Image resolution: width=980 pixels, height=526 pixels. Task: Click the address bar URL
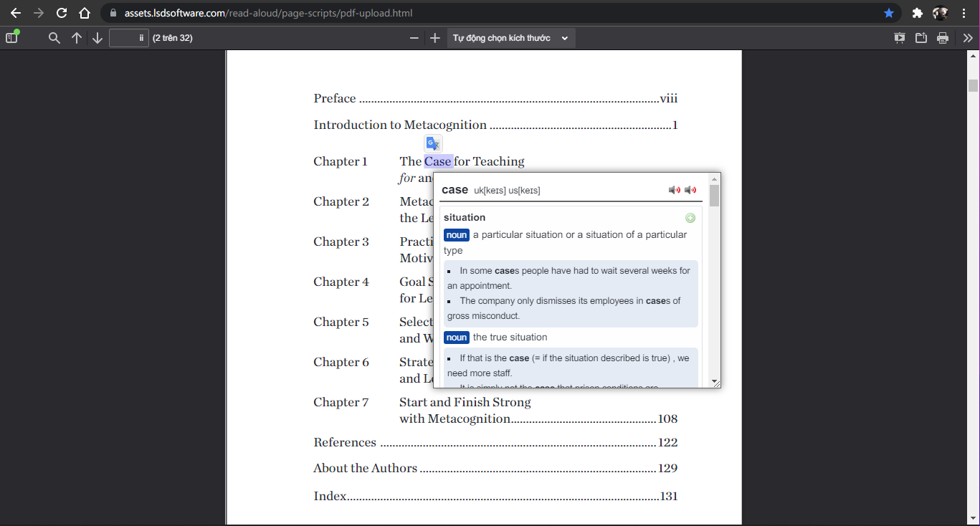268,13
